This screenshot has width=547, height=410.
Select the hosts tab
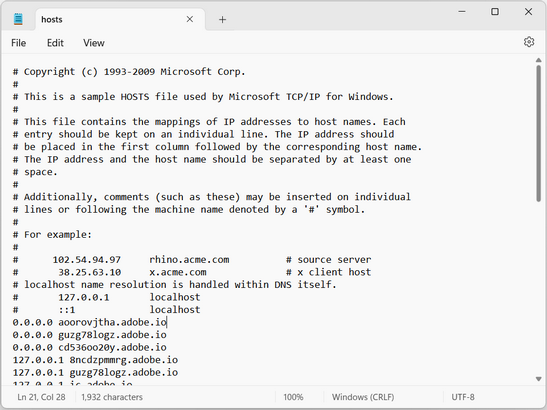pos(120,20)
